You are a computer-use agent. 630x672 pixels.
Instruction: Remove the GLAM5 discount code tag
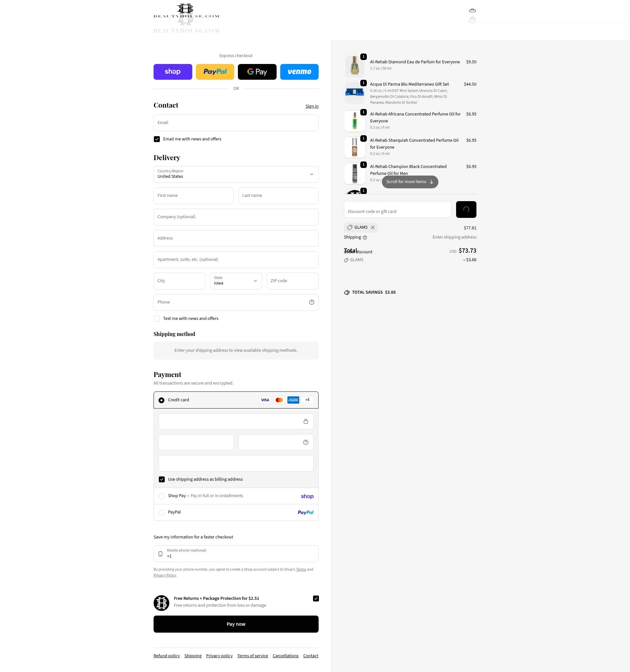click(372, 227)
